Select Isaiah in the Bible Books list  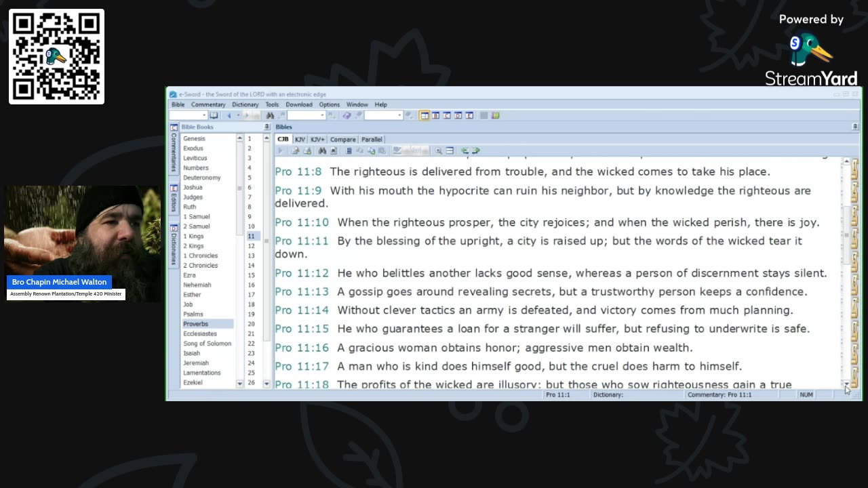[x=192, y=353]
